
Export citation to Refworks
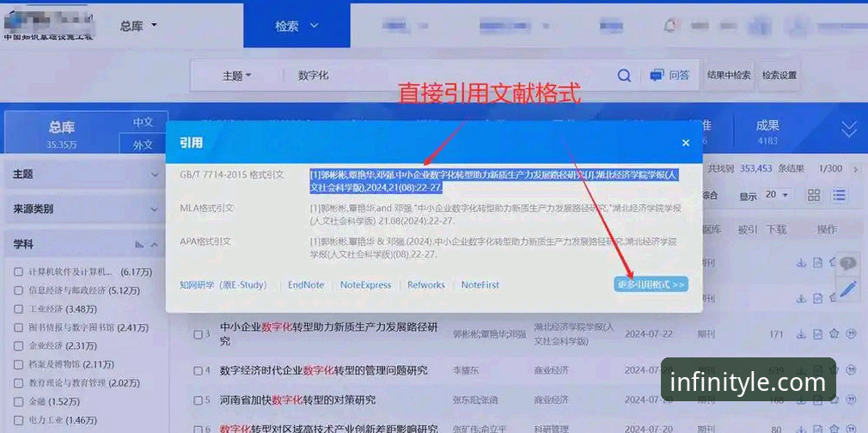coord(426,284)
